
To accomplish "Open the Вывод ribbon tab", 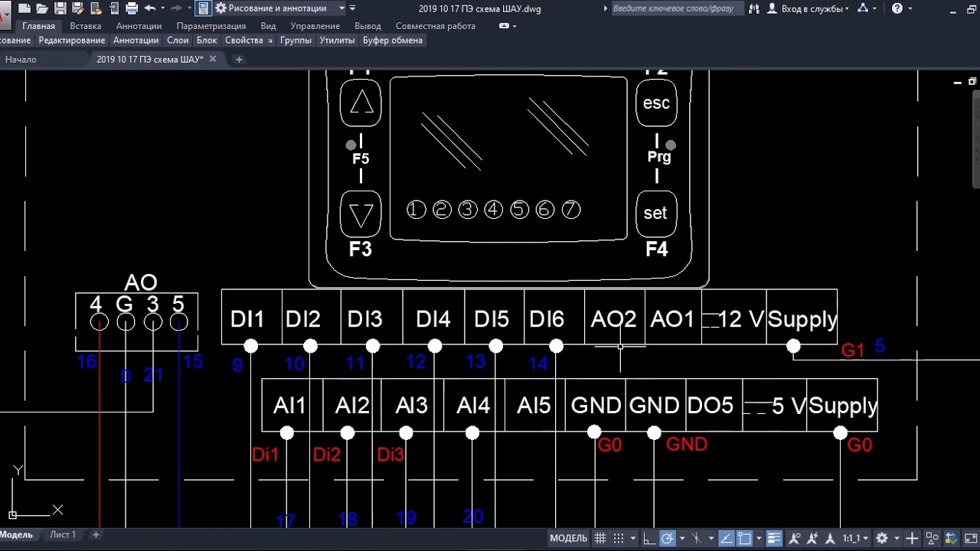I will point(367,26).
